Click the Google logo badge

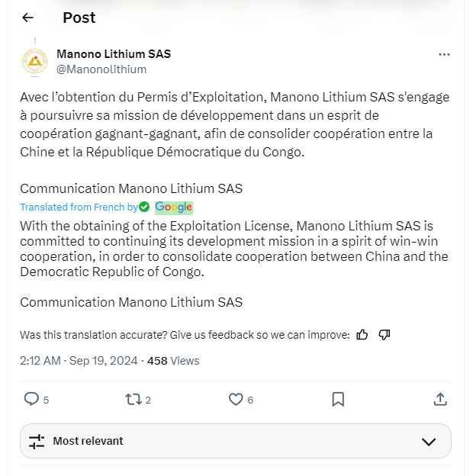tap(174, 207)
